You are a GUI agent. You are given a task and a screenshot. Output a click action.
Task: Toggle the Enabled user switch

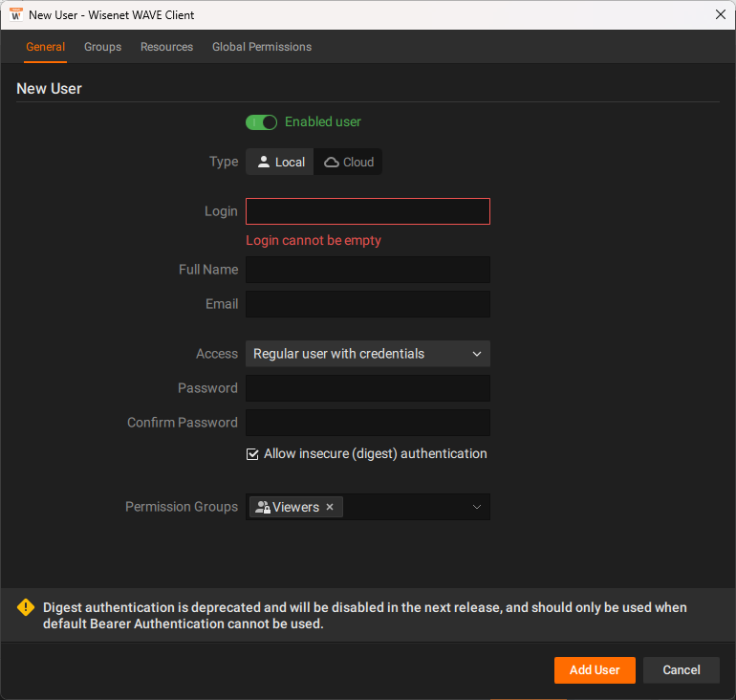pyautogui.click(x=262, y=122)
